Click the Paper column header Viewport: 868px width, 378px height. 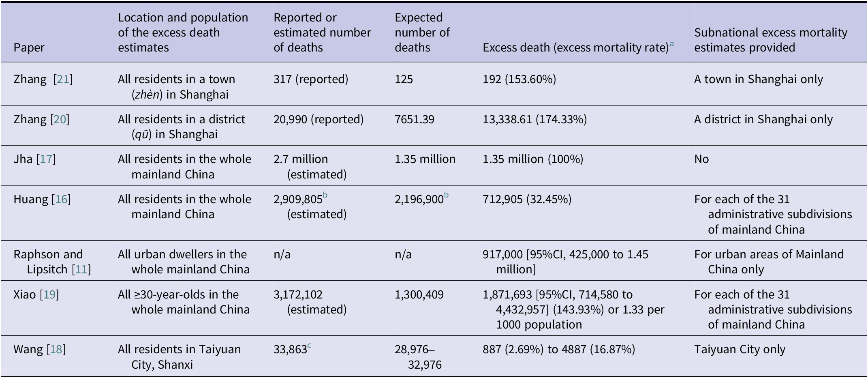point(29,47)
